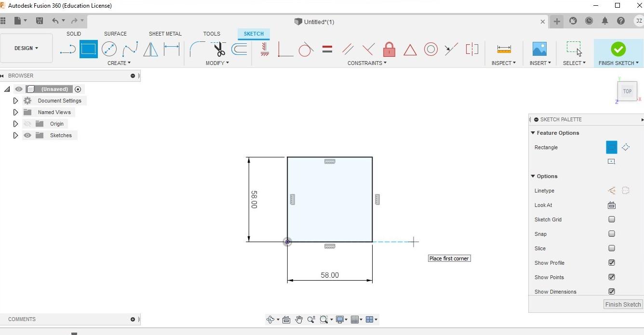Apply Tangent constraint

coord(306,49)
